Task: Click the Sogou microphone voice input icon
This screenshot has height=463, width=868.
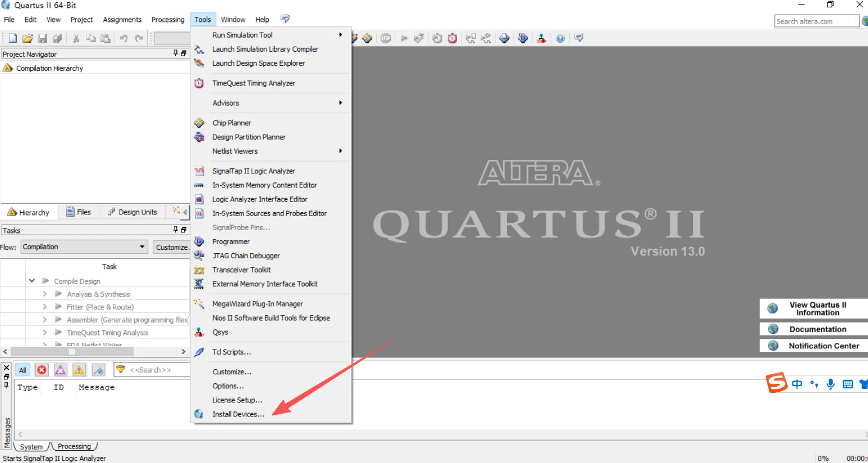Action: point(831,384)
